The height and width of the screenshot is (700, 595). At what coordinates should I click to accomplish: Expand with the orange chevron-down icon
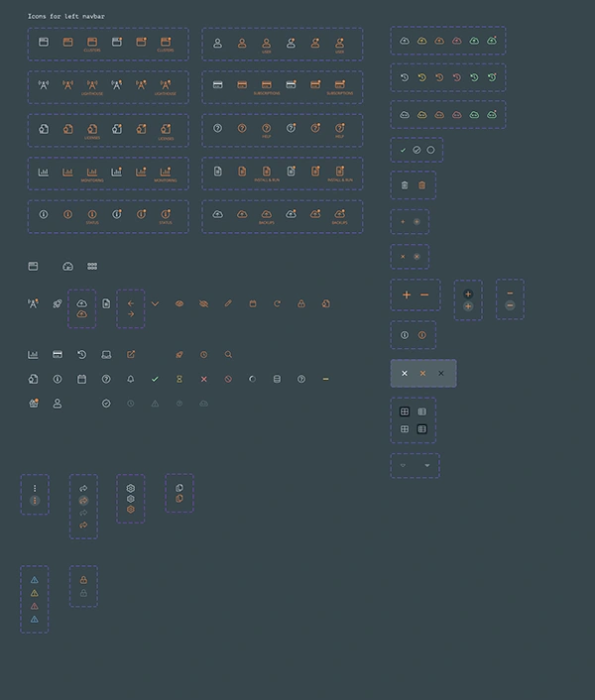[x=155, y=303]
